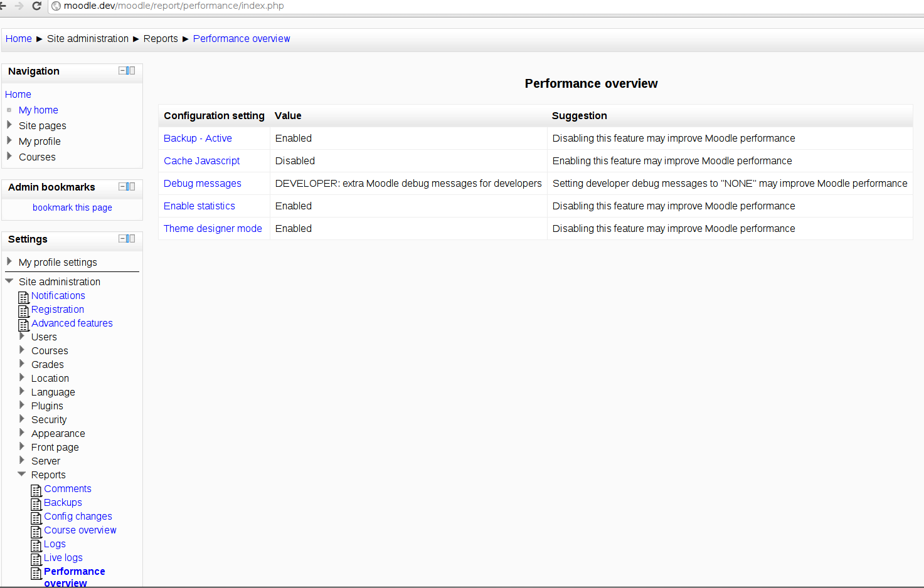The image size is (924, 588).
Task: Open Backup - Active setting link
Action: 198,138
